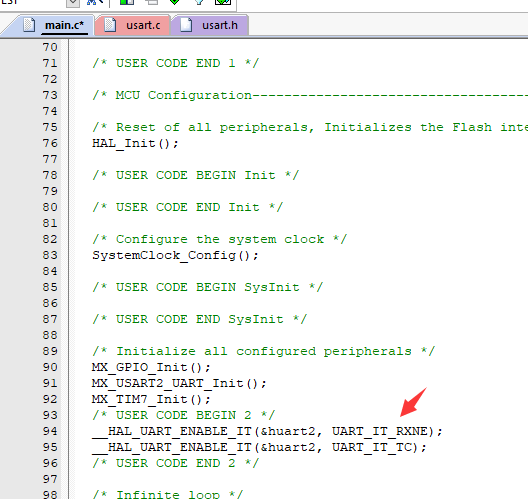Click the Infinite loop comment line
The image size is (528, 499).
[x=167, y=494]
